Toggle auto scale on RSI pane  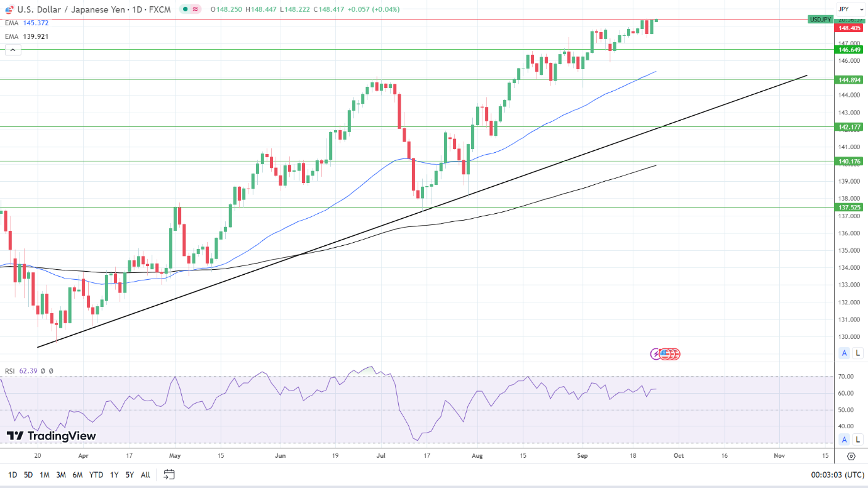tap(845, 439)
